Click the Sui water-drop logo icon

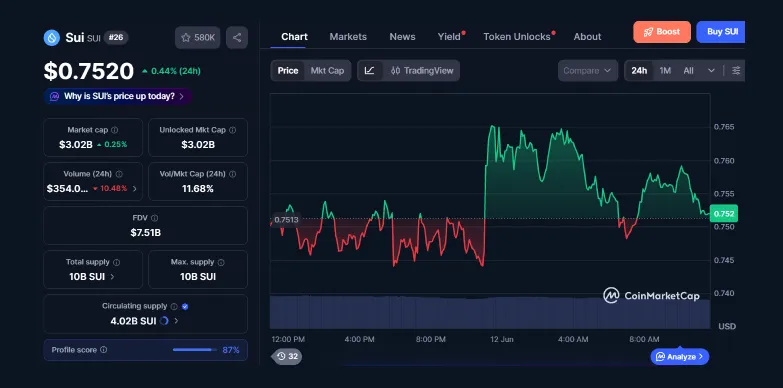[x=51, y=37]
